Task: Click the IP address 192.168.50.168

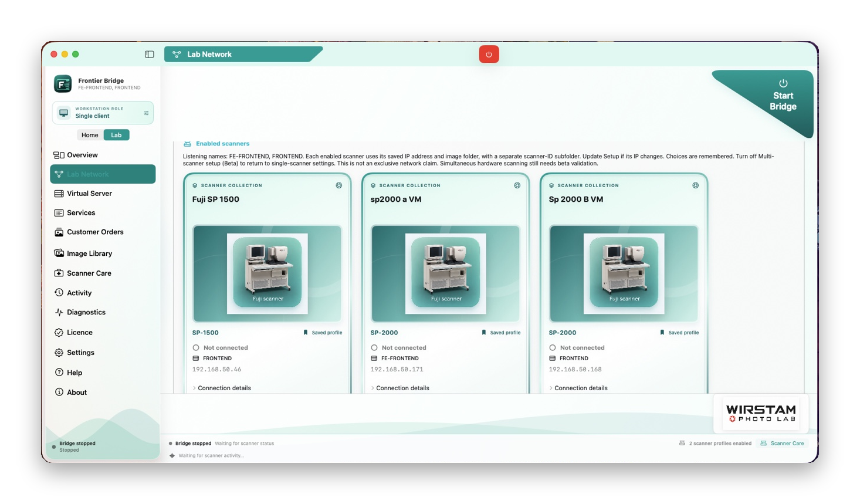Action: click(575, 370)
